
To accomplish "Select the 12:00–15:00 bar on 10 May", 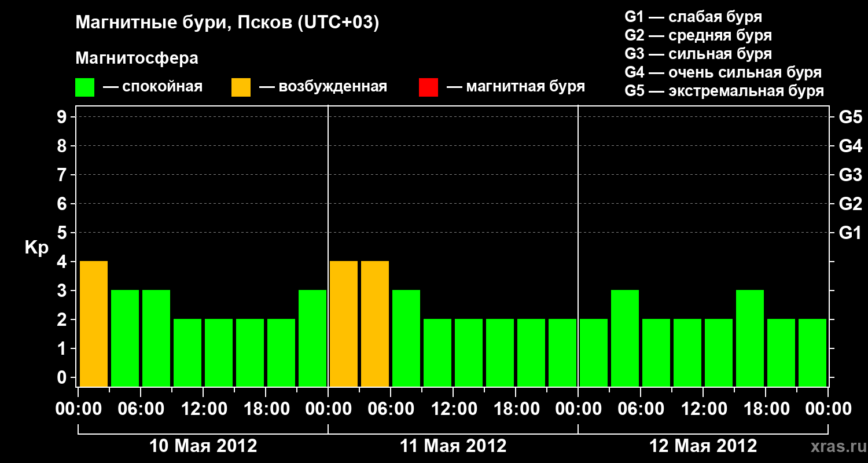I will point(219,352).
